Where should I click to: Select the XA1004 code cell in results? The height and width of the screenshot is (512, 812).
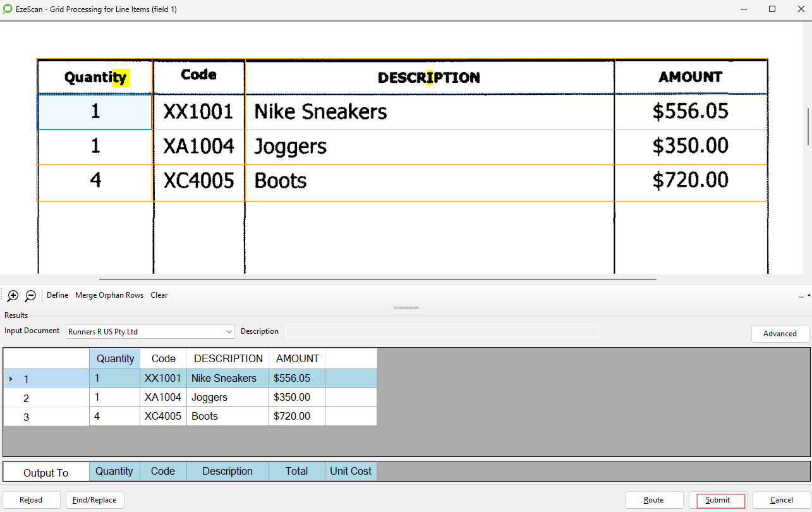click(163, 398)
